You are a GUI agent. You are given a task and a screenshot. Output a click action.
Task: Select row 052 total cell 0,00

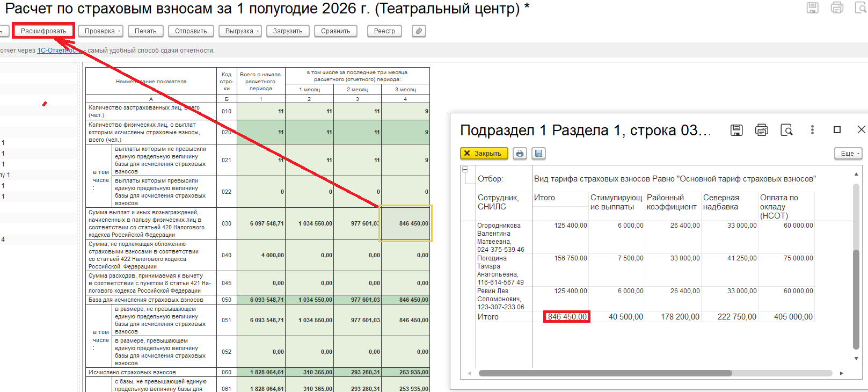[x=261, y=352]
